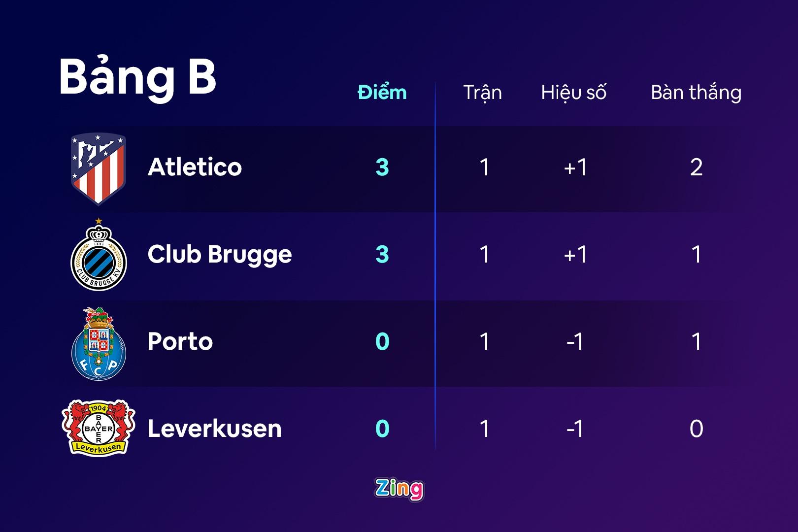Image resolution: width=798 pixels, height=532 pixels.
Task: Click the Bàn thắng column header
Action: pyautogui.click(x=696, y=93)
